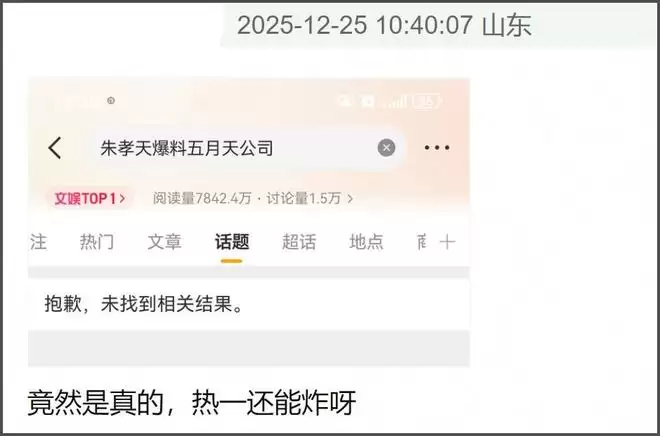The image size is (660, 436).
Task: Click the 阅读量7842.4万 stats text
Action: 202,198
